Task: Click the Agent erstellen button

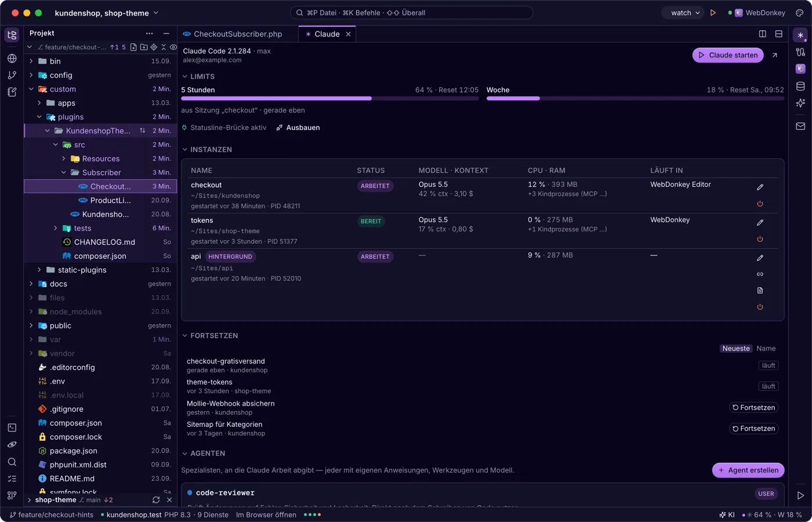Action: click(748, 470)
